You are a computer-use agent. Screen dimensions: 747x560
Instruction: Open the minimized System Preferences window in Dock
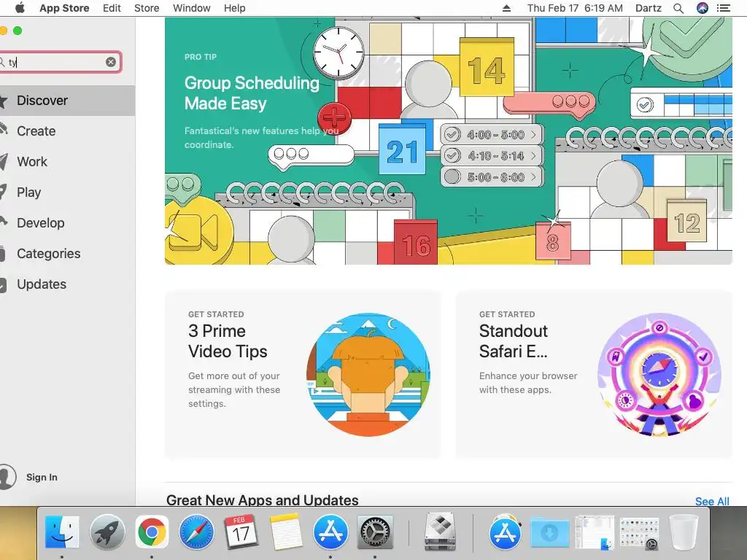[639, 532]
